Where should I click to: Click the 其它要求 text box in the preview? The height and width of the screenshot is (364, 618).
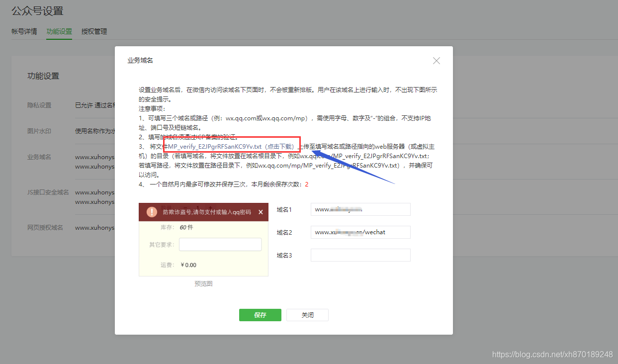coord(220,245)
